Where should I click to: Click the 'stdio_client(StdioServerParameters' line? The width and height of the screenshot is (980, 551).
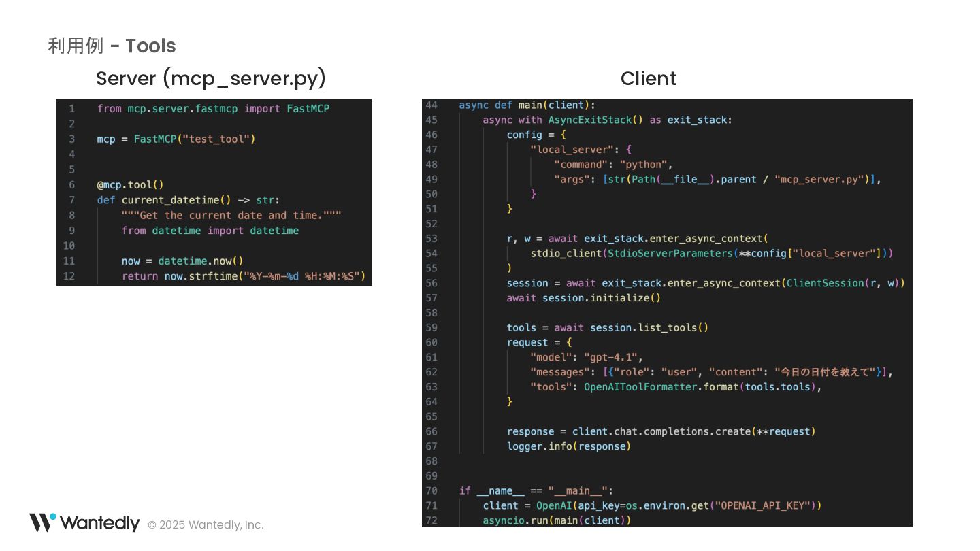coord(711,254)
